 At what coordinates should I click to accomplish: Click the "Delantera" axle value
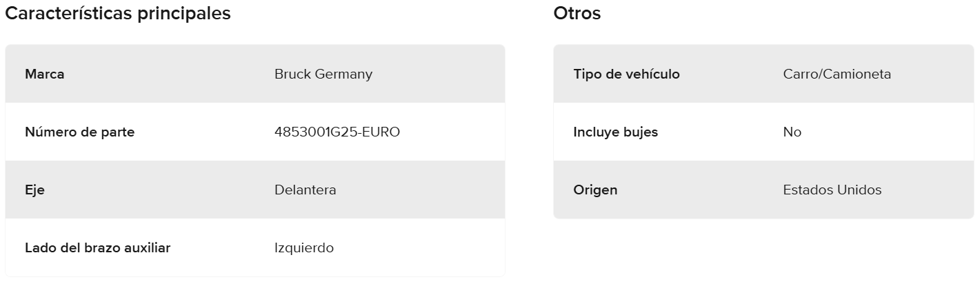[x=305, y=190]
